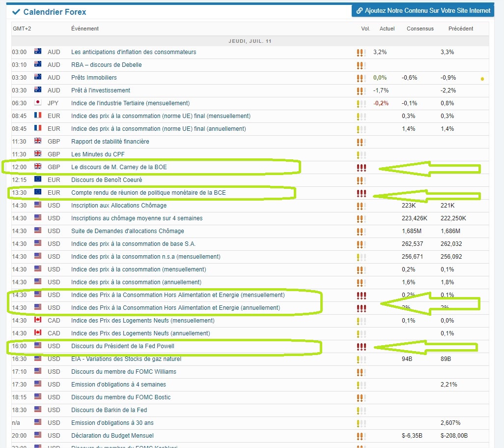Click the checkmark icon beside Calendrier Forex
This screenshot has width=504, height=448.
point(16,12)
